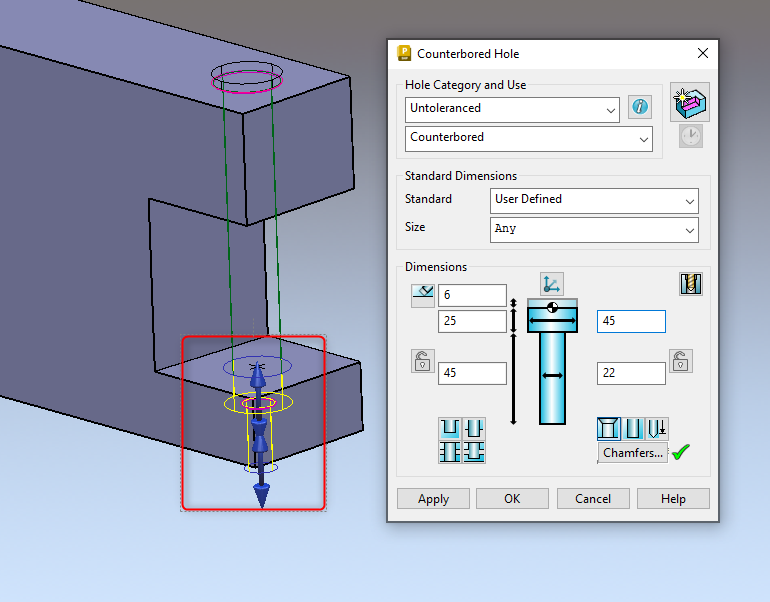Open the hole category information icon
The image size is (770, 602).
click(x=639, y=107)
